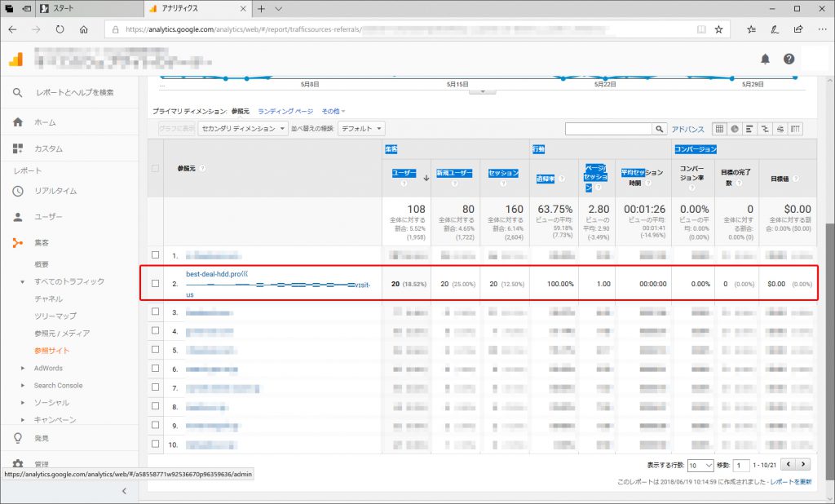This screenshot has width=835, height=504.
Task: Open help tooltip next to 参照元 header
Action: [203, 168]
